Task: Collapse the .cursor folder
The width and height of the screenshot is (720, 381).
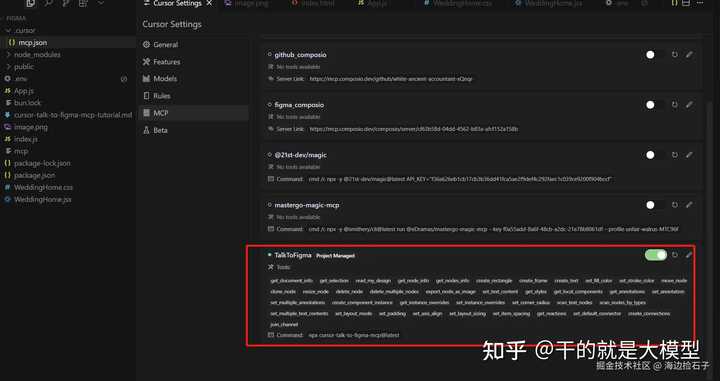Action: [x=8, y=30]
